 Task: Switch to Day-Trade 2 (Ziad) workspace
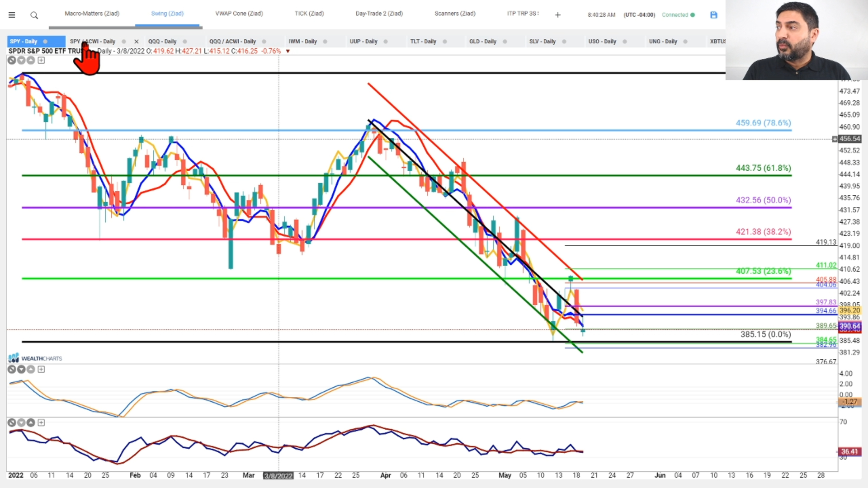[379, 14]
